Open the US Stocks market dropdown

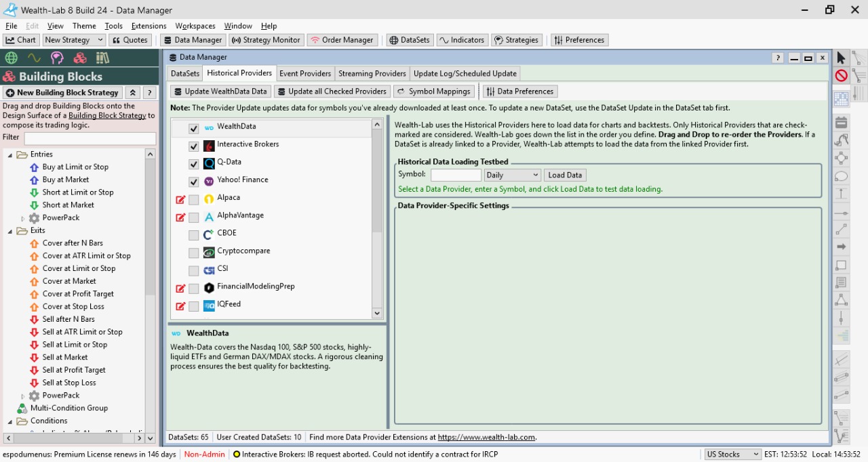(x=732, y=455)
